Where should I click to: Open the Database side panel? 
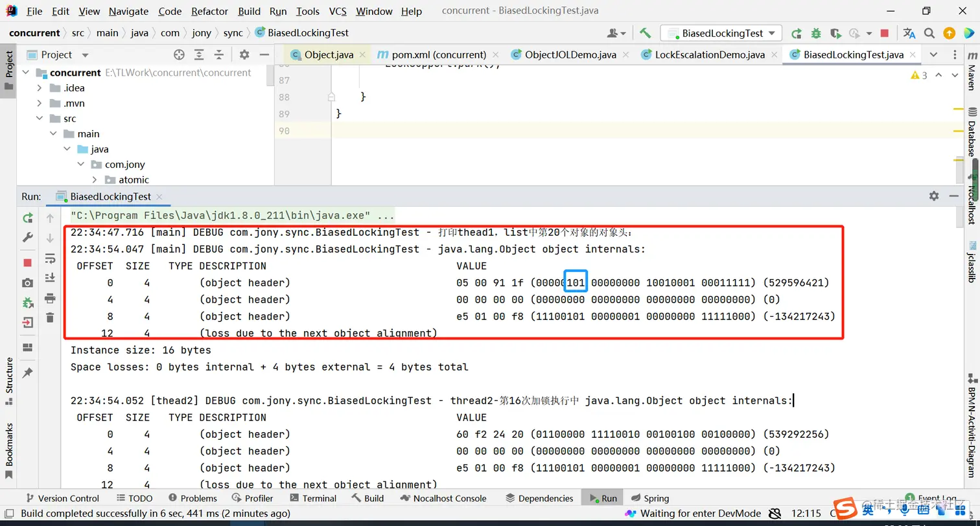(x=972, y=131)
